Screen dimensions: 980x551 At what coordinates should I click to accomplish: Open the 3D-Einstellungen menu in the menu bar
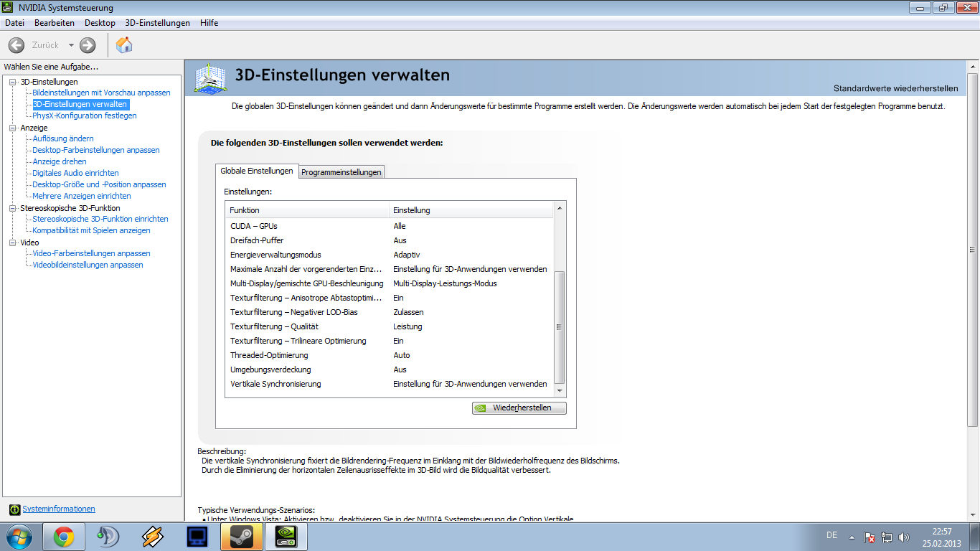pos(158,23)
